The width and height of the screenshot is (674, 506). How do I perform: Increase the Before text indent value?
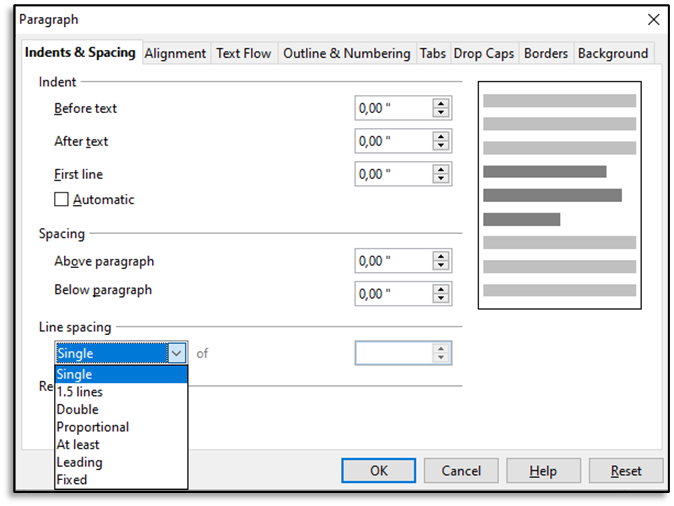[440, 103]
